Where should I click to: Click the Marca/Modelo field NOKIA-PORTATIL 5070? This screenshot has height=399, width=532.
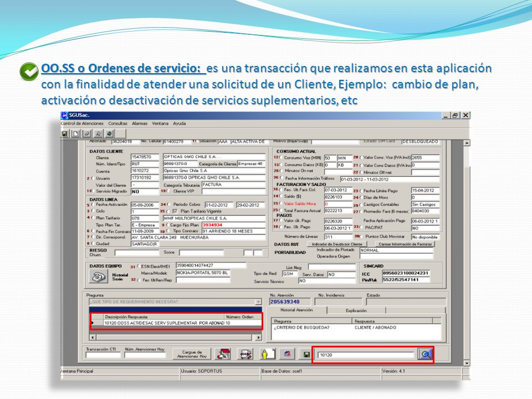[x=203, y=273]
